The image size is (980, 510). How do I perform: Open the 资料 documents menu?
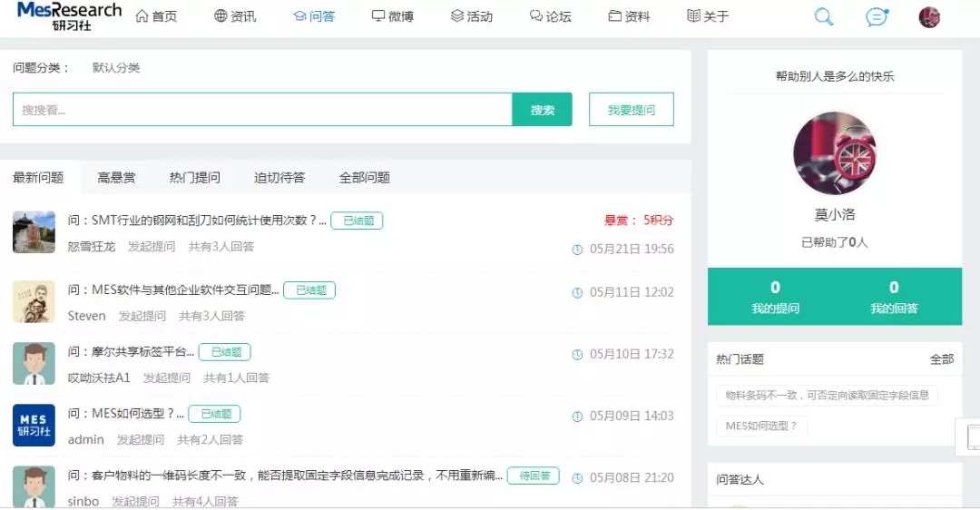(629, 16)
